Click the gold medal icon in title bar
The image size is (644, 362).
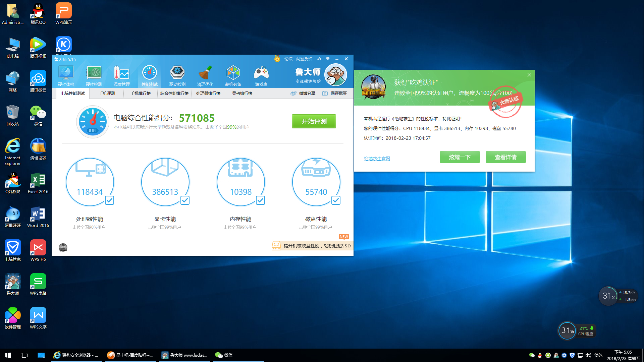click(277, 59)
